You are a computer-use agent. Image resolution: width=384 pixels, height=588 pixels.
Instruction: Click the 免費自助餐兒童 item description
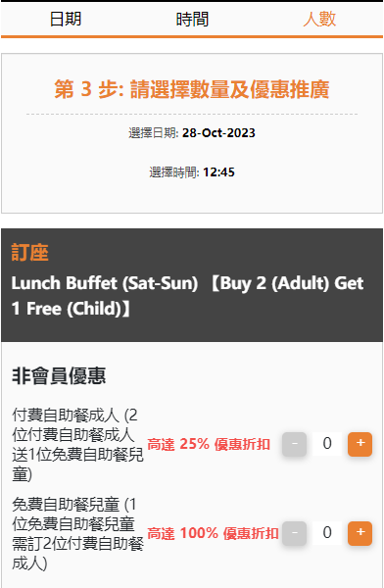tap(77, 533)
